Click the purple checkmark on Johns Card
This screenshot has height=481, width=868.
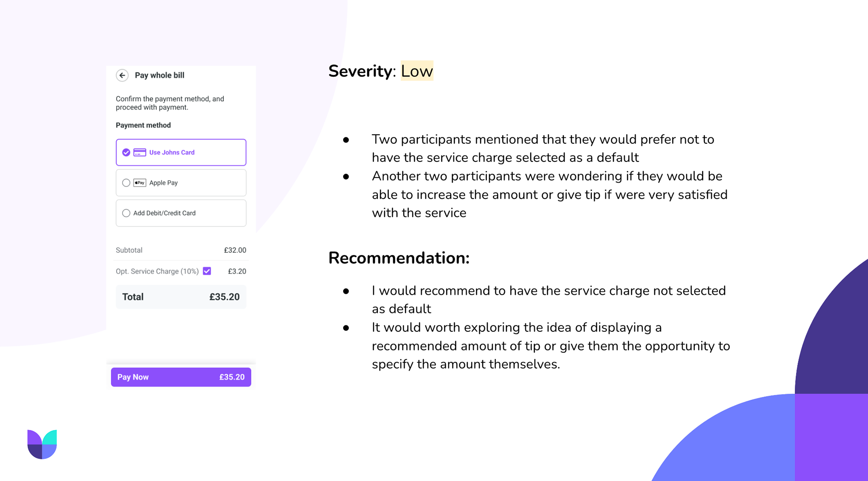126,152
